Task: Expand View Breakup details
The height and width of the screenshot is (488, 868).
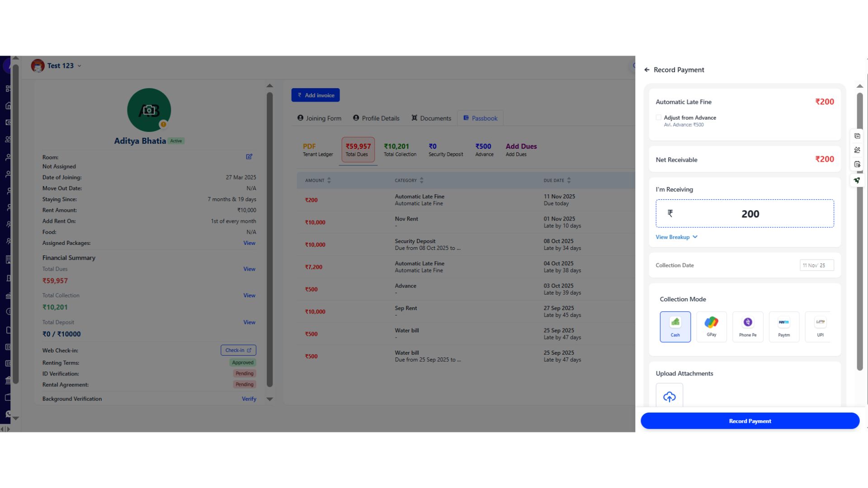Action: (x=676, y=237)
